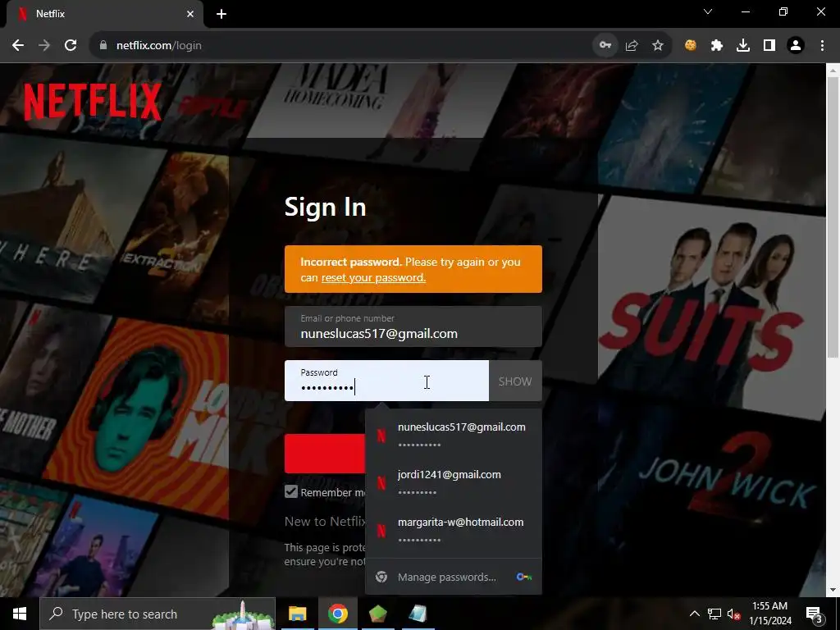Viewport: 840px width, 630px height.
Task: Open saved passwords key icon in address bar
Action: (605, 46)
